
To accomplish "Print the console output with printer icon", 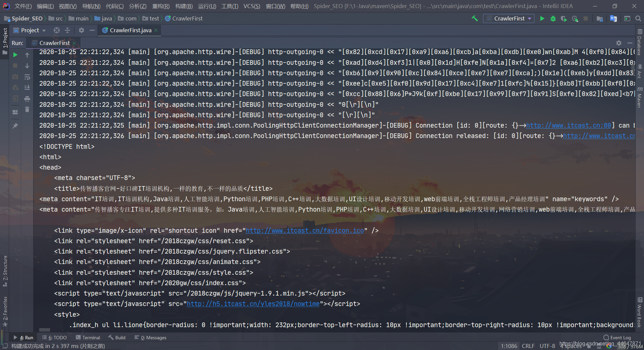I will tap(27, 99).
